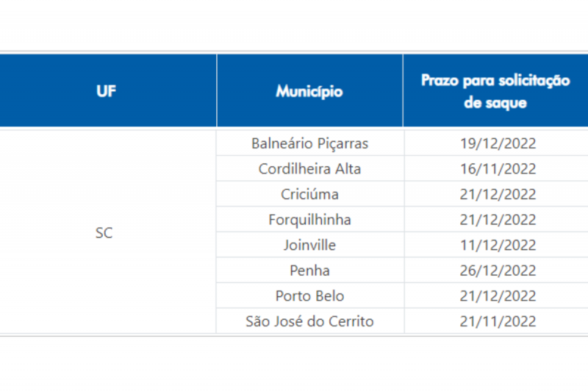
Task: Select the Joinville cell
Action: tap(309, 245)
